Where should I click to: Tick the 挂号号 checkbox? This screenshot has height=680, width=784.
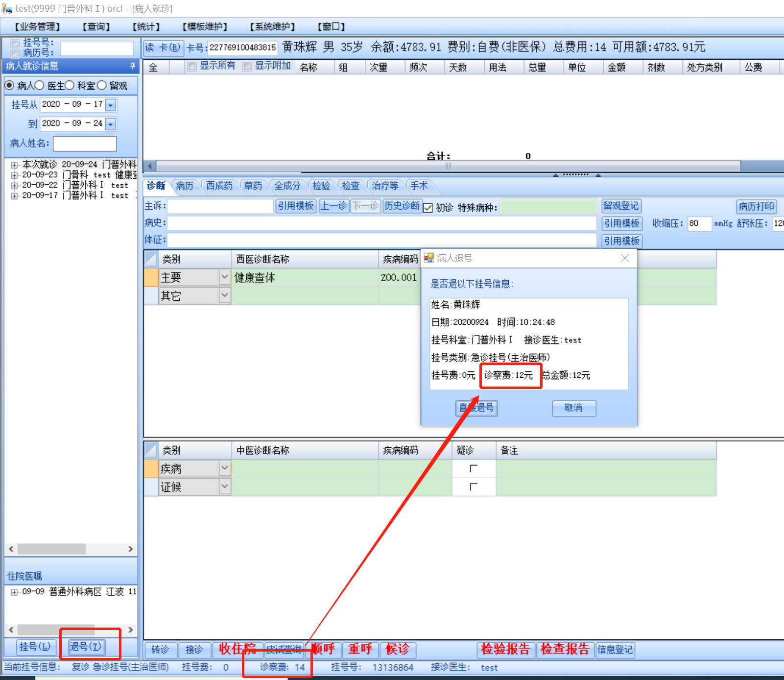point(15,44)
